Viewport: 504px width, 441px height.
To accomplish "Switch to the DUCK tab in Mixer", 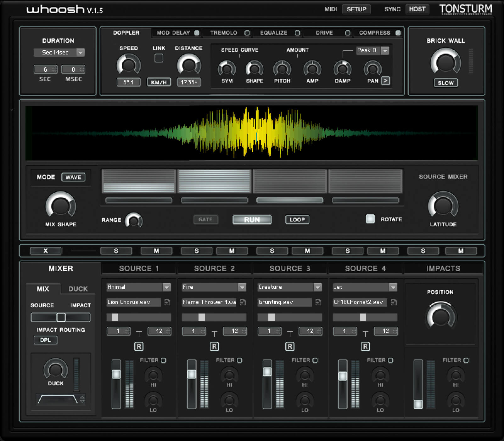I will [x=78, y=289].
